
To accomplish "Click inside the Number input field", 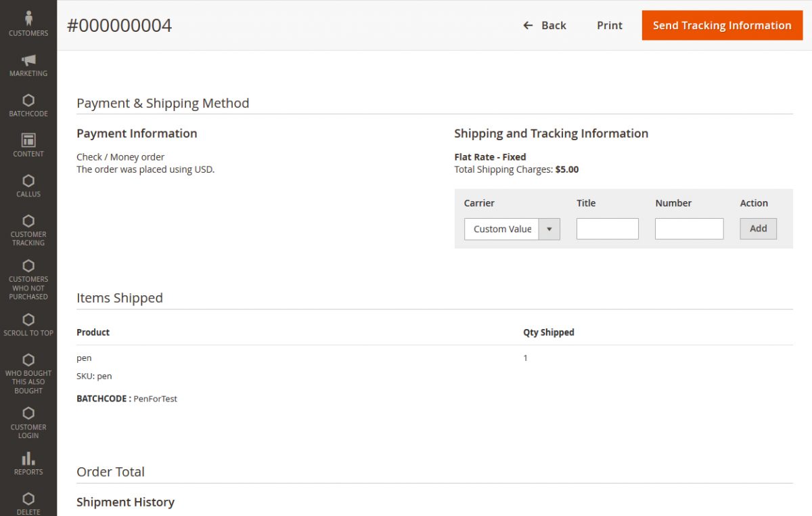I will point(689,229).
